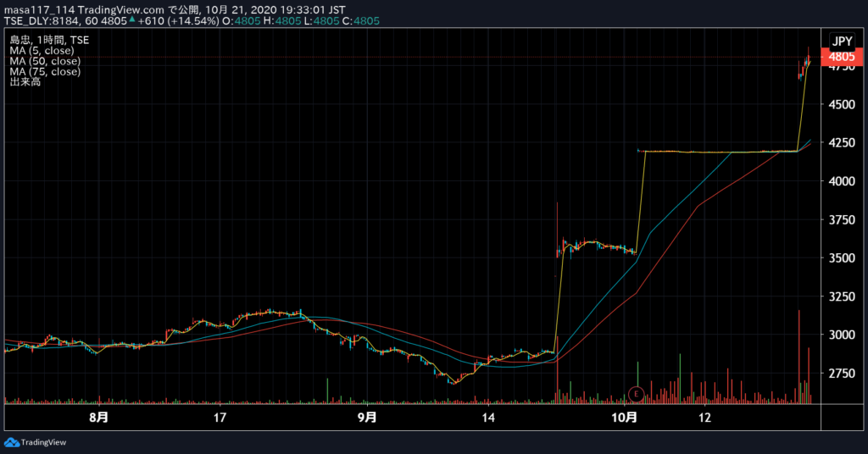Click the masa117_114 publisher name
Image resolution: width=868 pixels, height=454 pixels.
coord(39,10)
